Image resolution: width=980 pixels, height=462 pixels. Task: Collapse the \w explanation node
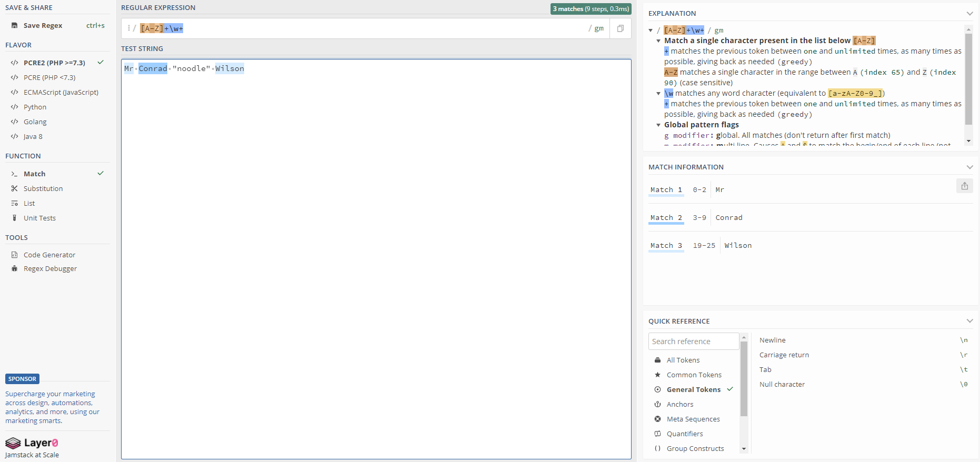click(658, 94)
